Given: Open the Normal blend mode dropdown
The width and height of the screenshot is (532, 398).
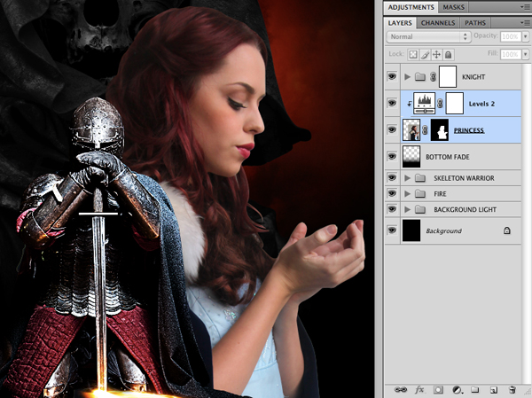Looking at the screenshot, I should tap(429, 37).
